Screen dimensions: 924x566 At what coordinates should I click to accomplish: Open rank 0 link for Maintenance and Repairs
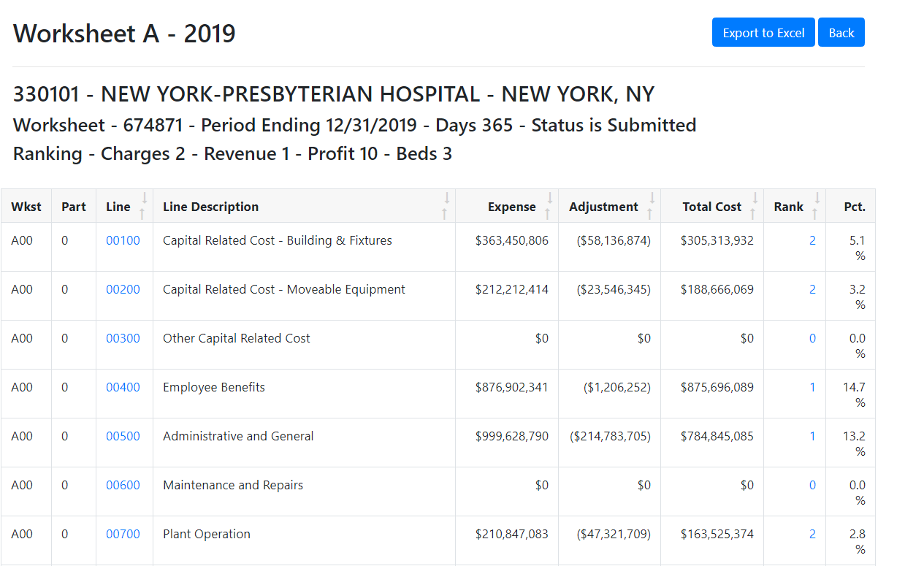coord(812,485)
